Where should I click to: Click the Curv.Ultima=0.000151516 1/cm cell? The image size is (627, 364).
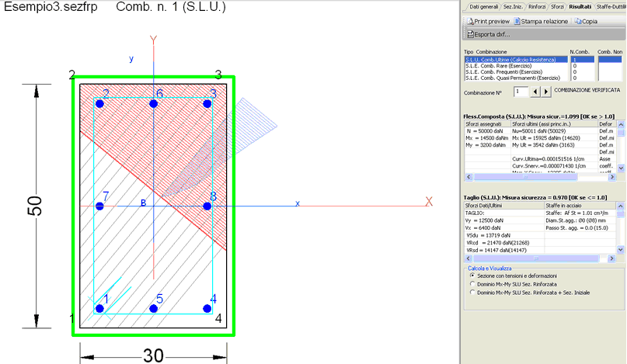(x=554, y=159)
